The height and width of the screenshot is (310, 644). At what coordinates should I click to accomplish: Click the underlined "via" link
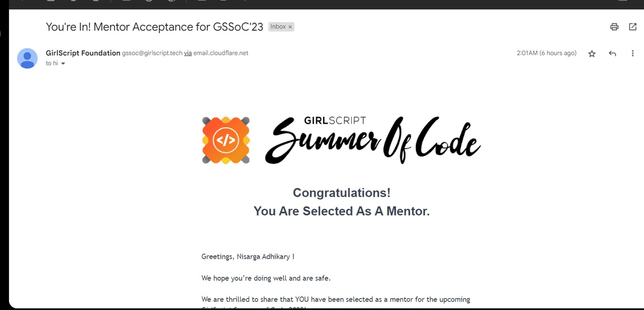(x=188, y=53)
